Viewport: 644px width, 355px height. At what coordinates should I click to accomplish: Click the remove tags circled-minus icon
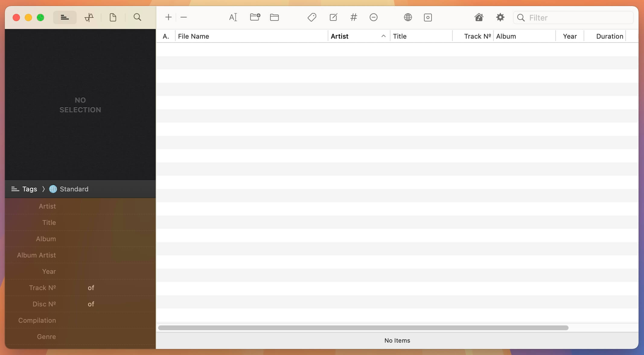tap(373, 17)
